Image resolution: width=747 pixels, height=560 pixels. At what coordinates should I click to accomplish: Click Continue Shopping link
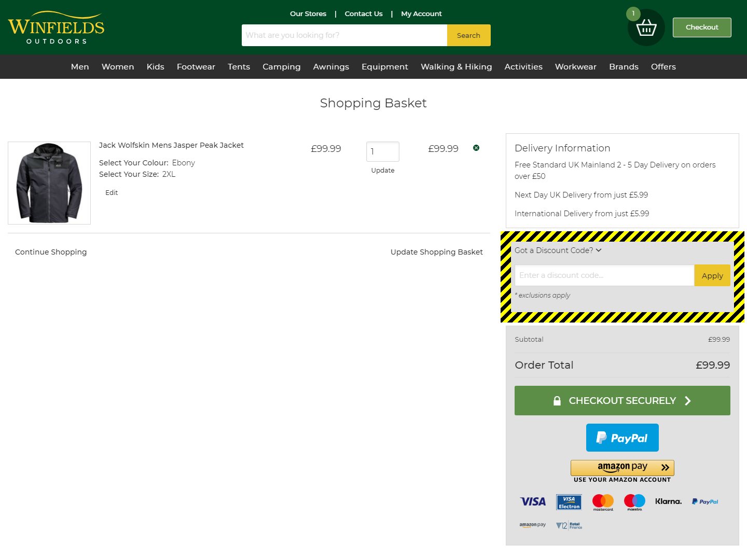[x=51, y=252]
